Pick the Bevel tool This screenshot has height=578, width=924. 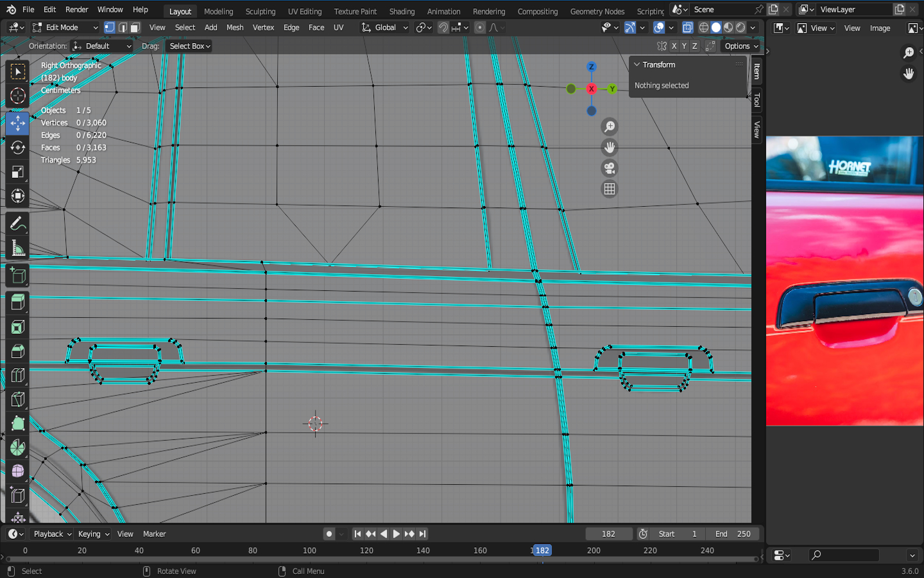point(17,351)
